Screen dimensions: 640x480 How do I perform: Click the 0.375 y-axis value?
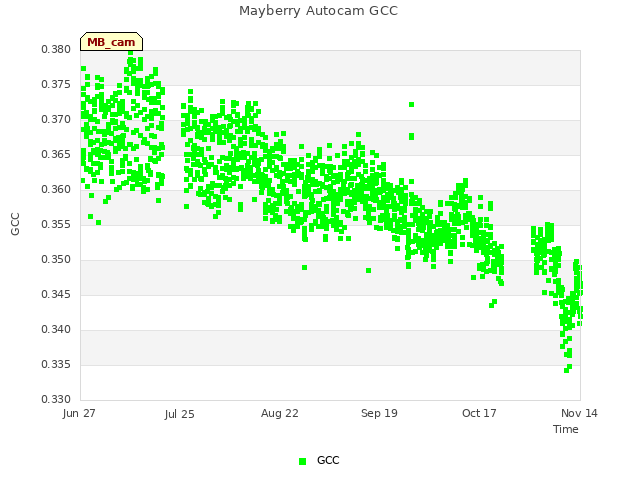(56, 84)
